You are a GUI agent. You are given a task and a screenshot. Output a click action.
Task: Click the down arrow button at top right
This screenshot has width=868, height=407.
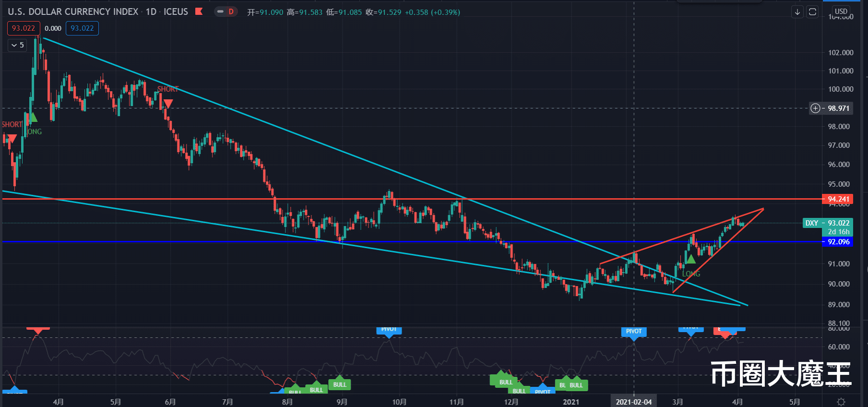[797, 12]
